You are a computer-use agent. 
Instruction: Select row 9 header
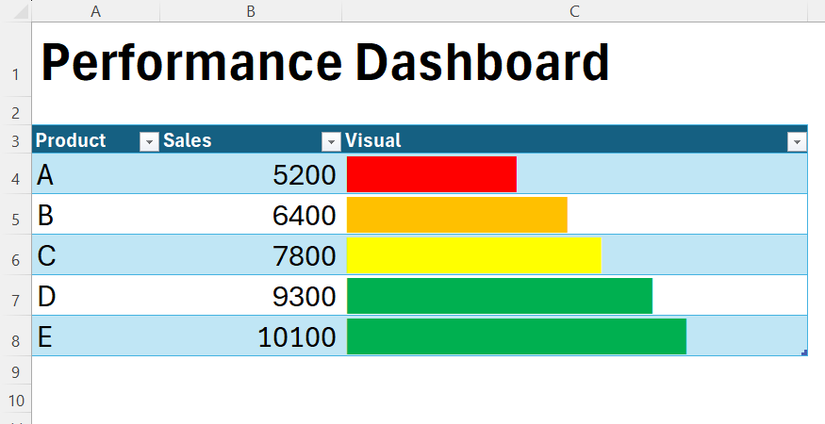tap(16, 371)
